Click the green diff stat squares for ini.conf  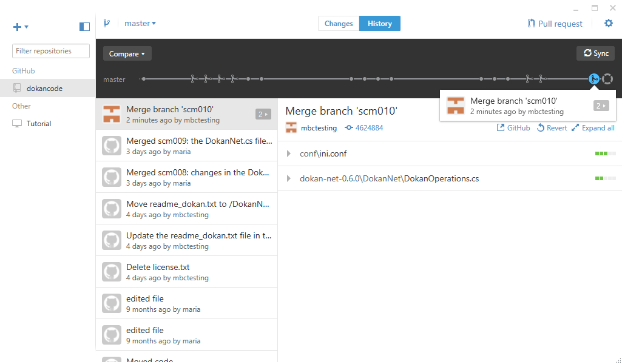(605, 153)
